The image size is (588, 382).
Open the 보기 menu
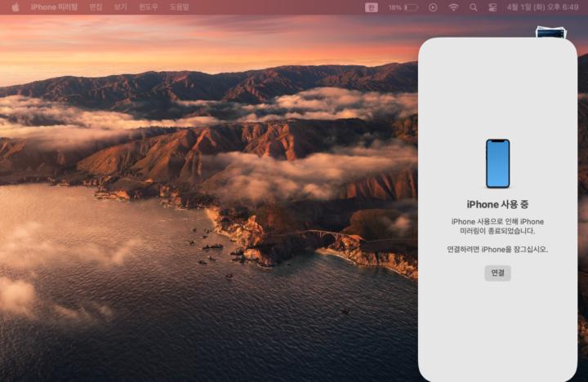pyautogui.click(x=120, y=7)
